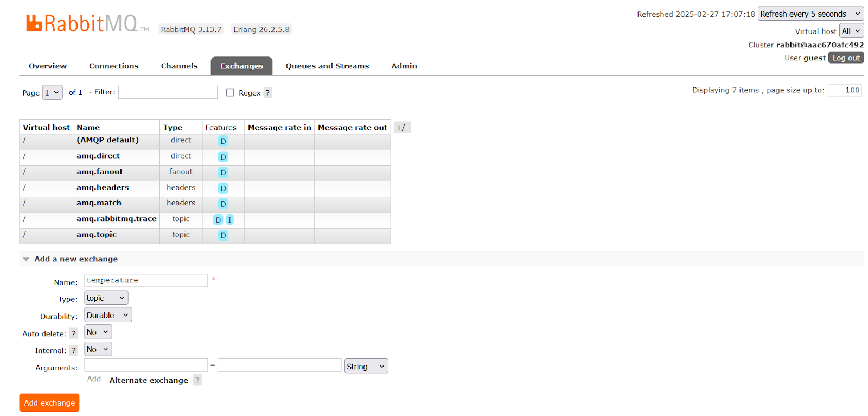The image size is (868, 416).
Task: Sort by Message rate in column header
Action: tap(279, 128)
